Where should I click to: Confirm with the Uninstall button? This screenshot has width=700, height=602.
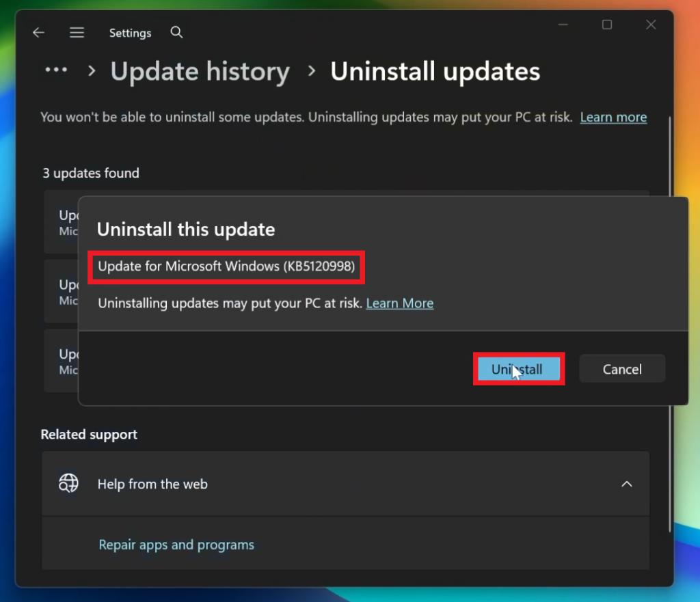[x=519, y=369]
